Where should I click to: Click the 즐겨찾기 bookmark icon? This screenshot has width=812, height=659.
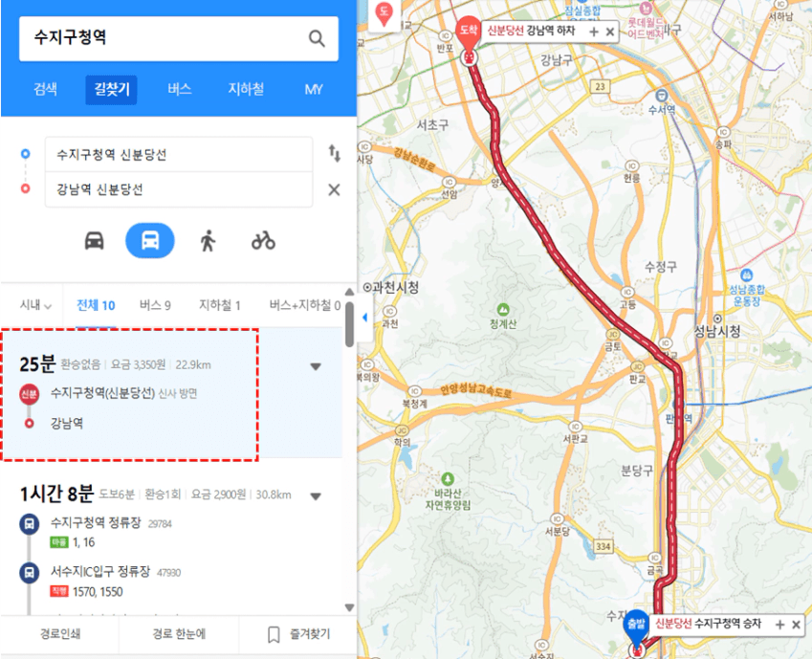274,635
